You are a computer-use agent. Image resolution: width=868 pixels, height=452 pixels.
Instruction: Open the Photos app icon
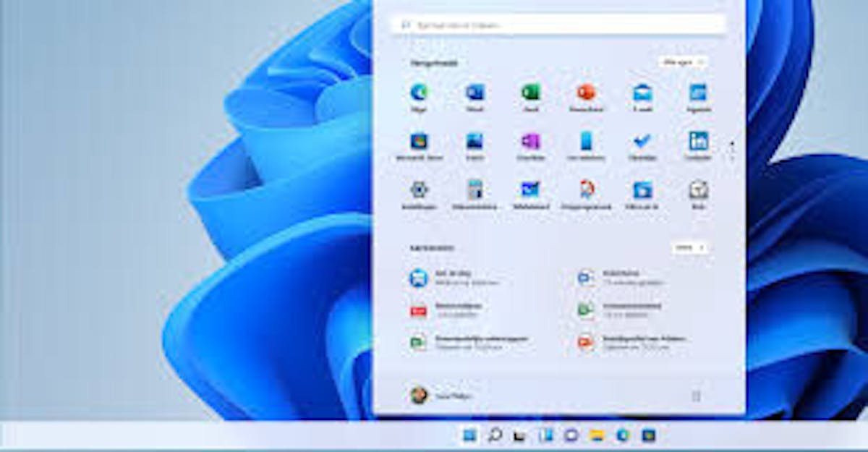pyautogui.click(x=475, y=141)
